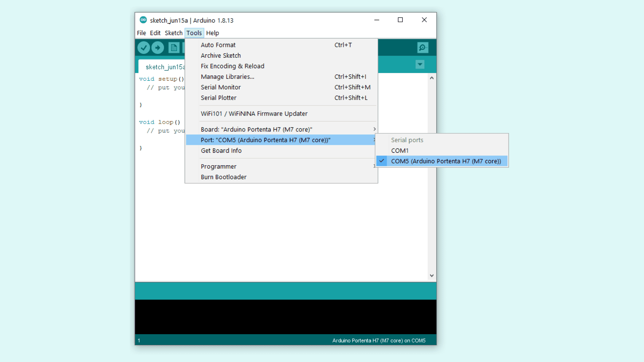Choose the COM1 serial port

click(400, 150)
